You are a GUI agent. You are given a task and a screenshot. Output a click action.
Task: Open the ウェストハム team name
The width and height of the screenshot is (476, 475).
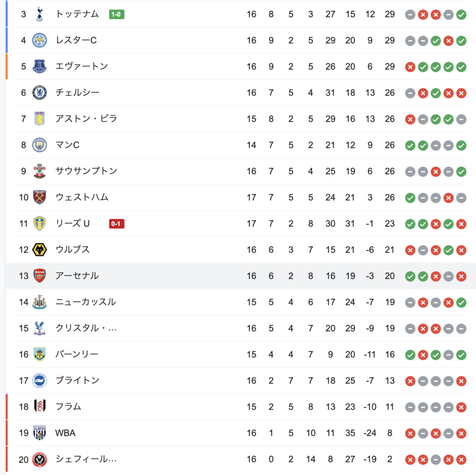pos(82,197)
